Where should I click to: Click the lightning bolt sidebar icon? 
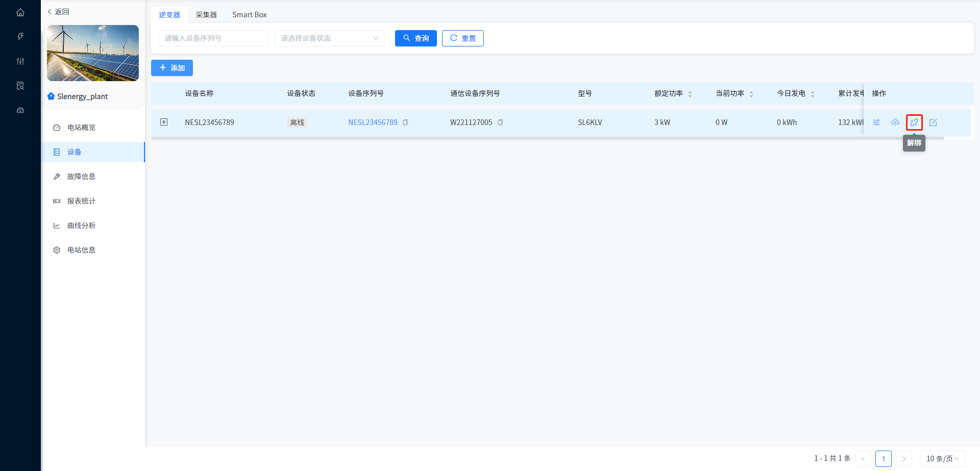20,37
